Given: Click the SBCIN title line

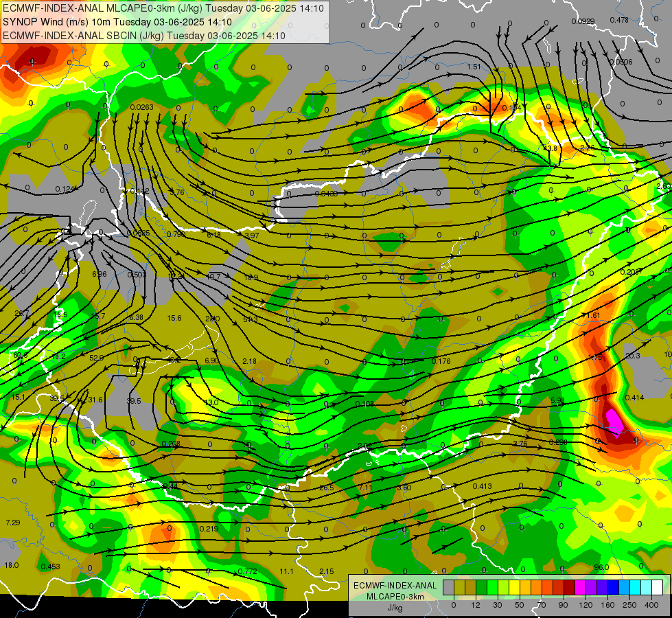Looking at the screenshot, I should click(x=144, y=36).
